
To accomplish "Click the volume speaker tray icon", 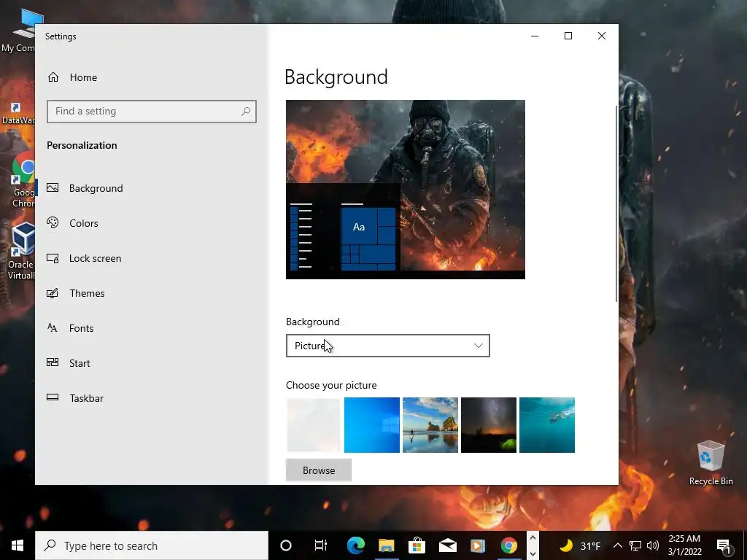I will pos(653,545).
